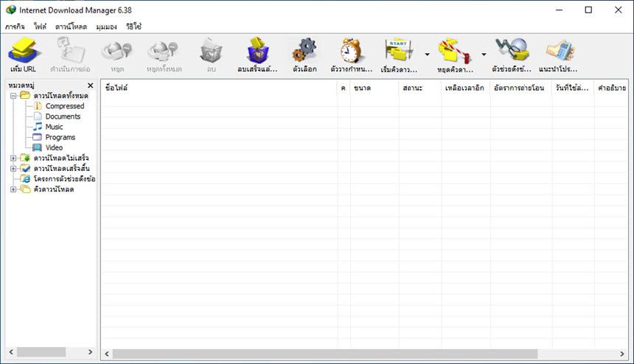Click the IDM title bar app icon

(11, 10)
